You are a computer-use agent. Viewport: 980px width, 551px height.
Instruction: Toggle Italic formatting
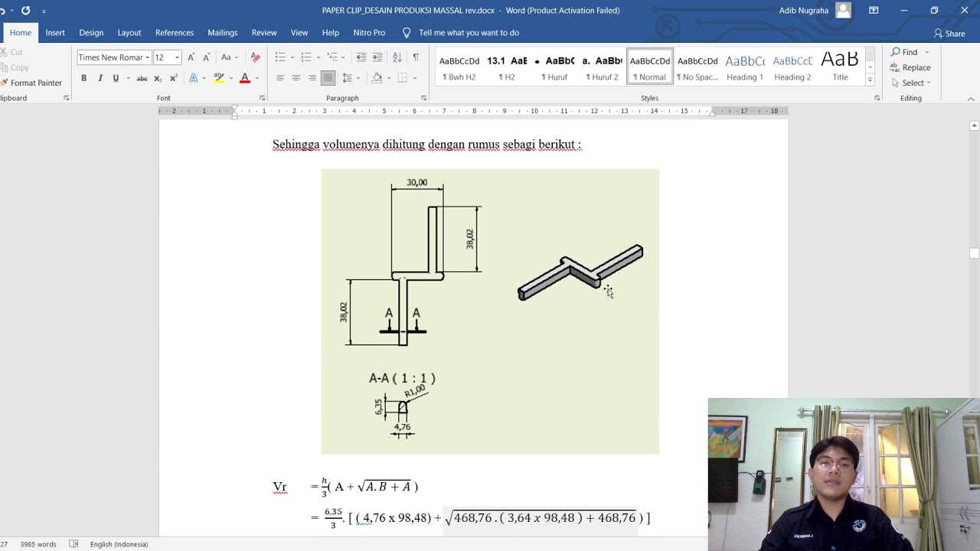click(x=100, y=78)
